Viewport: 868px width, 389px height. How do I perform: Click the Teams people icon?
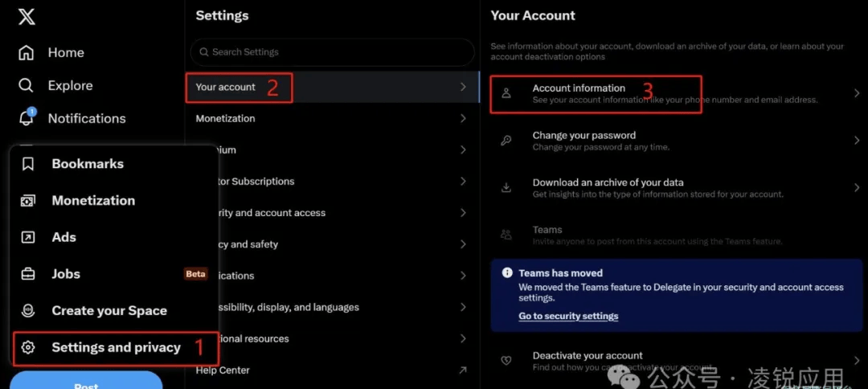(x=506, y=235)
